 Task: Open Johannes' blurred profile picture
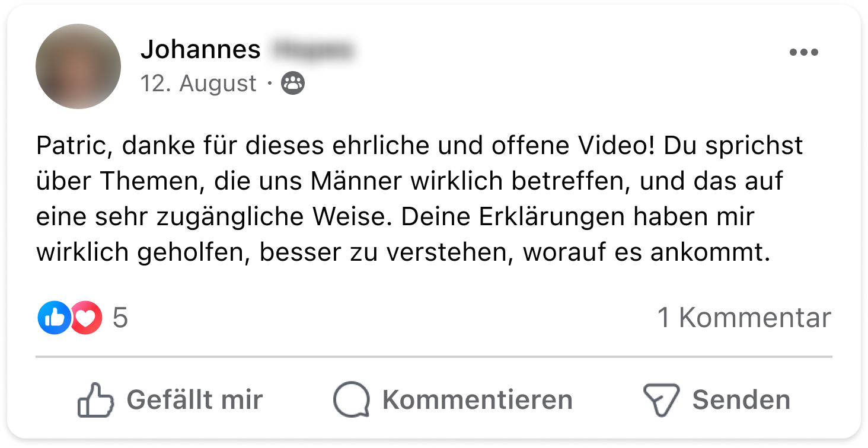[x=78, y=66]
